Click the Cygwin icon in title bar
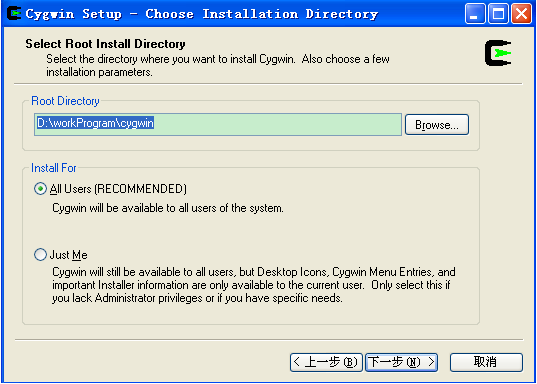 point(14,13)
